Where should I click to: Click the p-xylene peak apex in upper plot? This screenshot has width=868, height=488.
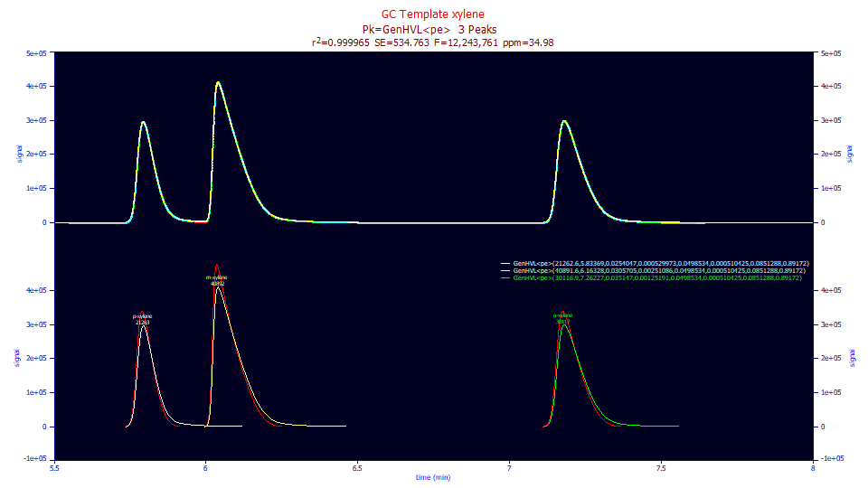[144, 122]
